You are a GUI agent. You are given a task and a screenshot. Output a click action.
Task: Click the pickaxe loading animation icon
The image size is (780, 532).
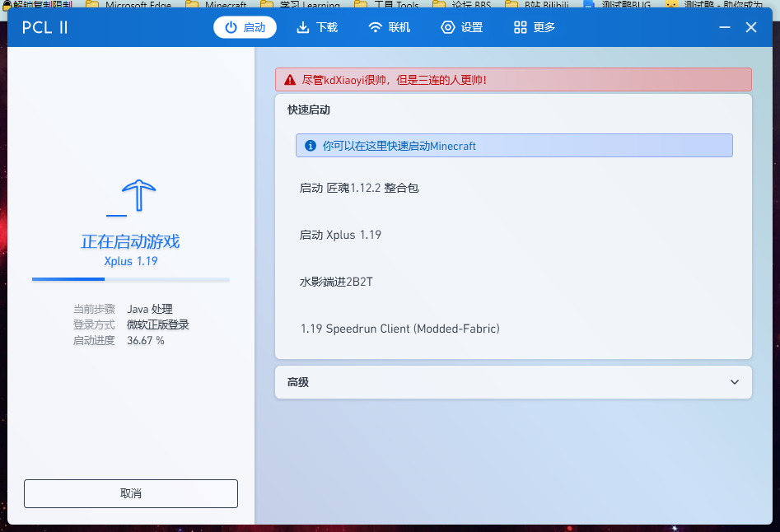131,198
